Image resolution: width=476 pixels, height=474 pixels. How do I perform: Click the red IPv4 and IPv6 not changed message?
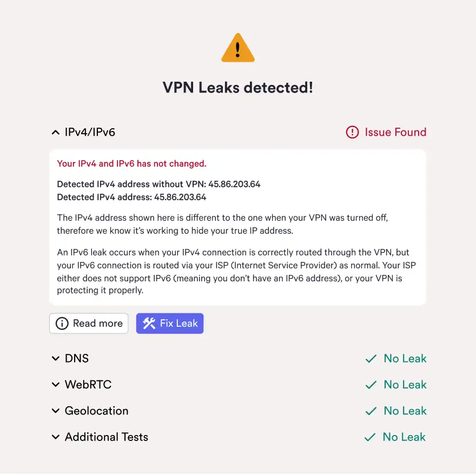pos(131,163)
